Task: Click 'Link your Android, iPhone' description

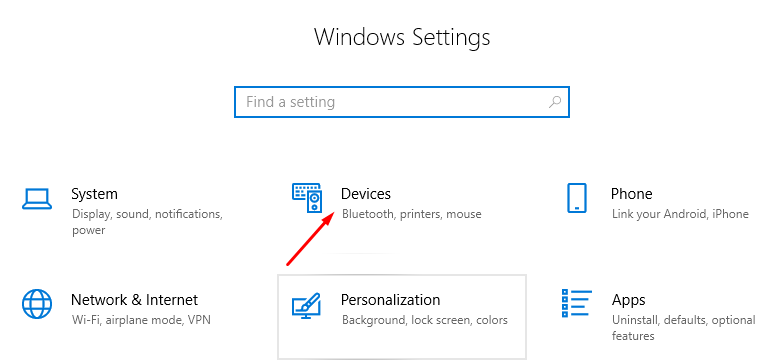Action: pyautogui.click(x=680, y=215)
